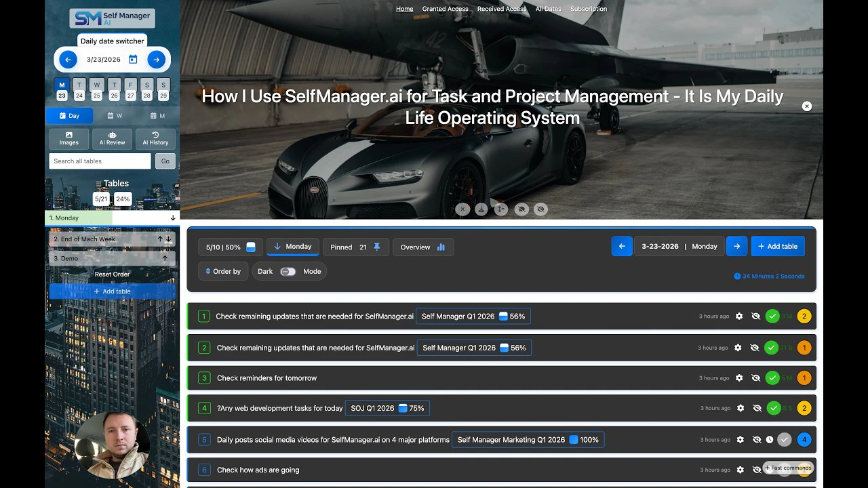Open settings gear on task row 4
The width and height of the screenshot is (868, 488).
click(741, 408)
